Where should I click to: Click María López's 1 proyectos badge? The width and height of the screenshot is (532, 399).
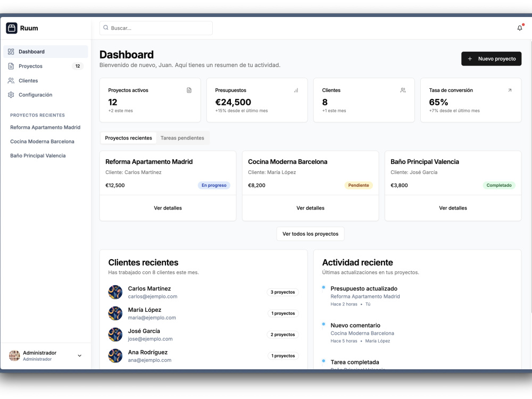point(283,313)
